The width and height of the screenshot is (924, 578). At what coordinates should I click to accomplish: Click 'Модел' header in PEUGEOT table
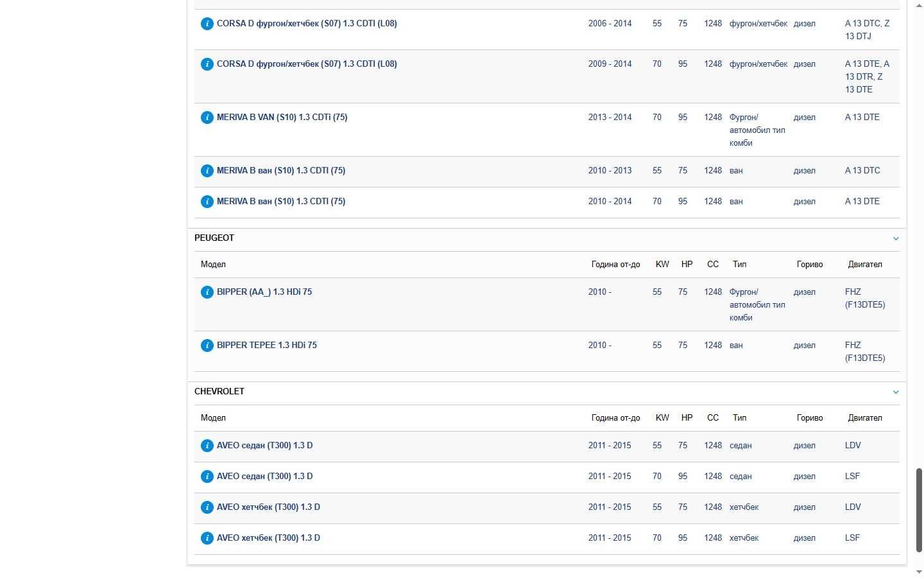pyautogui.click(x=213, y=264)
